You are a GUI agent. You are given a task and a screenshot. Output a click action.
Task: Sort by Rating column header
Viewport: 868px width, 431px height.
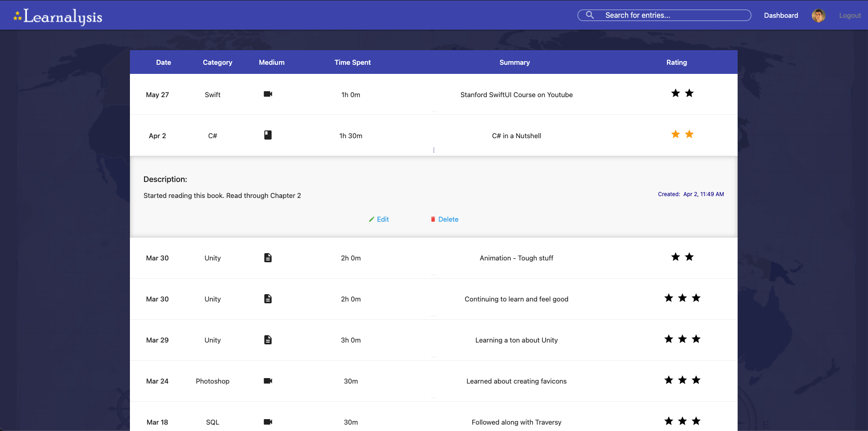[677, 62]
